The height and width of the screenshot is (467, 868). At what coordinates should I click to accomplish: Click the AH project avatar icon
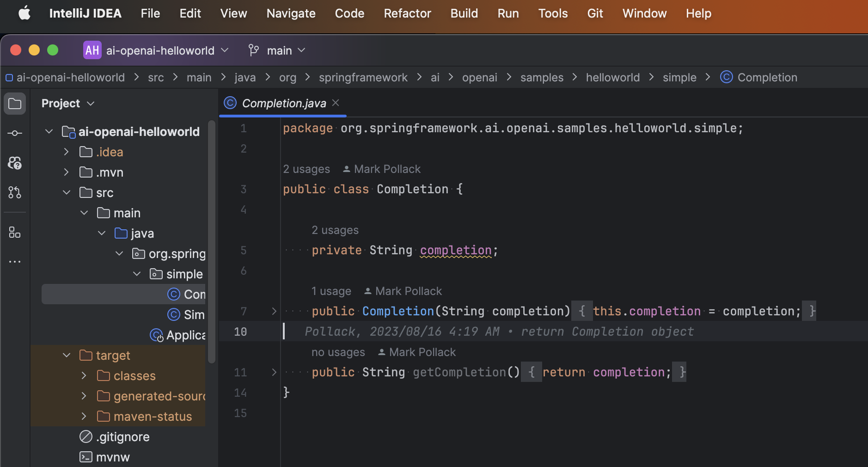(x=92, y=50)
